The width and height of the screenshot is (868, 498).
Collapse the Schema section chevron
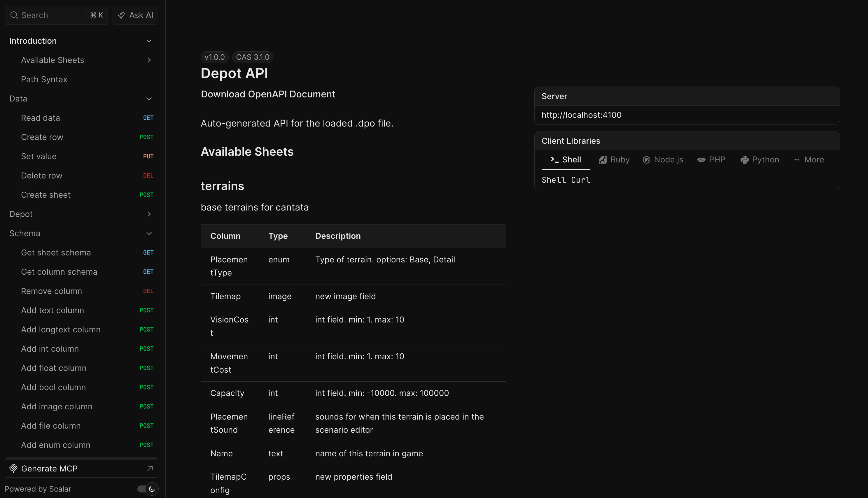click(x=149, y=233)
